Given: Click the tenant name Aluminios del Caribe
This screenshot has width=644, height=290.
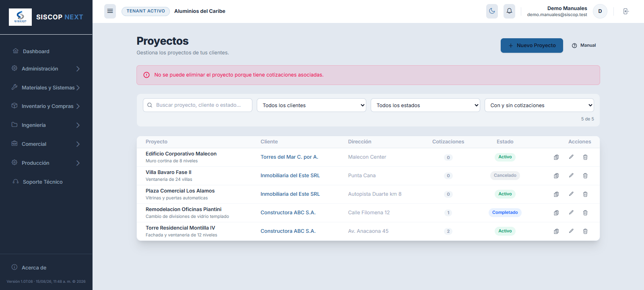Looking at the screenshot, I should point(200,11).
